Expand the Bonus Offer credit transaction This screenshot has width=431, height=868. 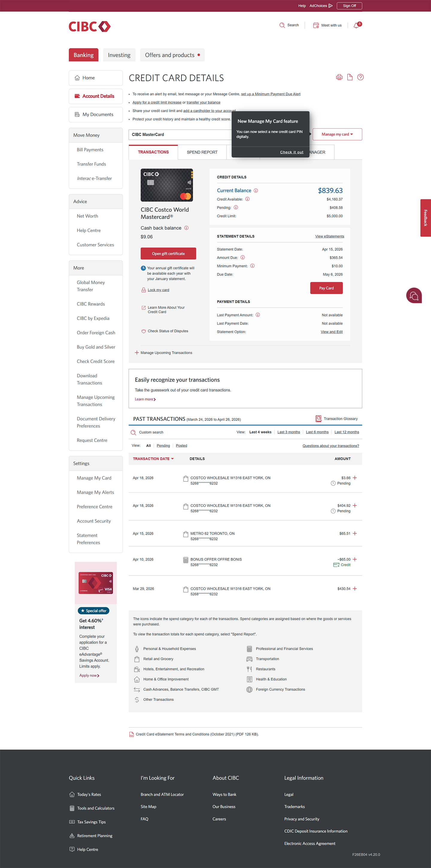click(x=355, y=560)
